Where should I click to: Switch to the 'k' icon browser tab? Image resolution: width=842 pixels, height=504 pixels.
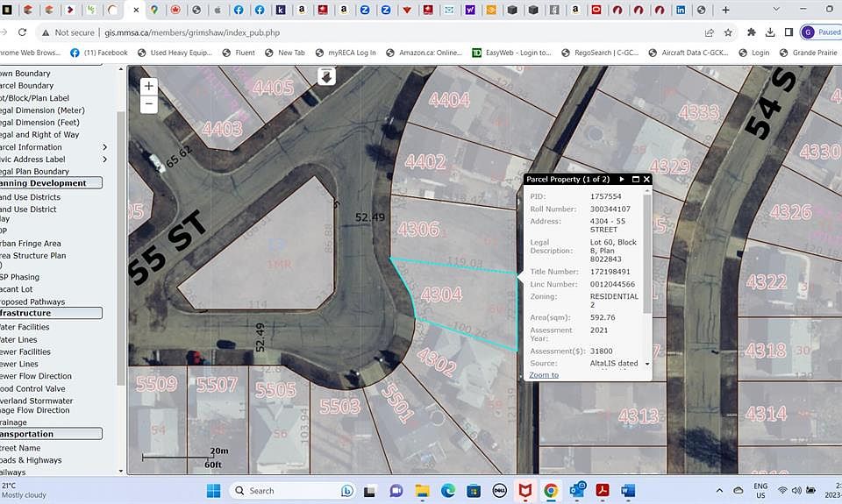pyautogui.click(x=281, y=10)
